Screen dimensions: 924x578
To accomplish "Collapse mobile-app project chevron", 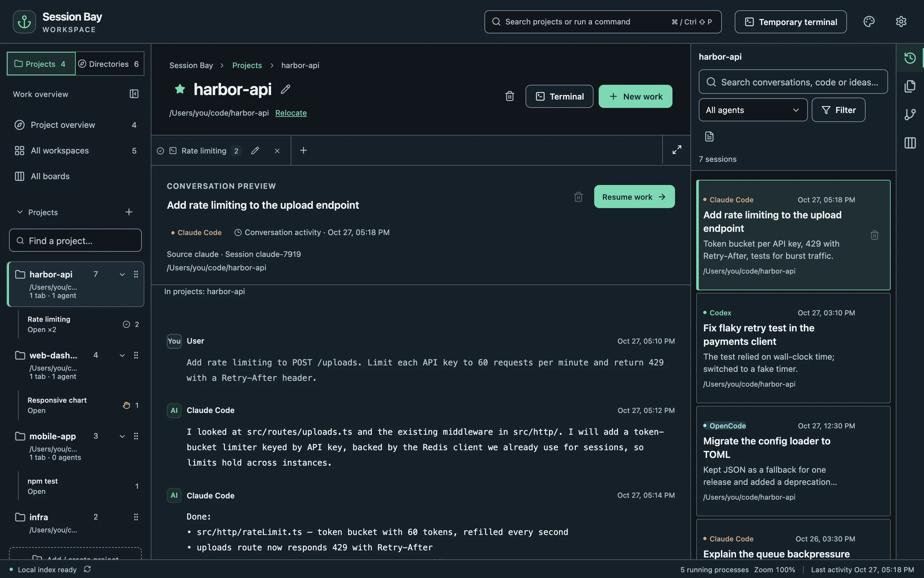I will 122,437.
